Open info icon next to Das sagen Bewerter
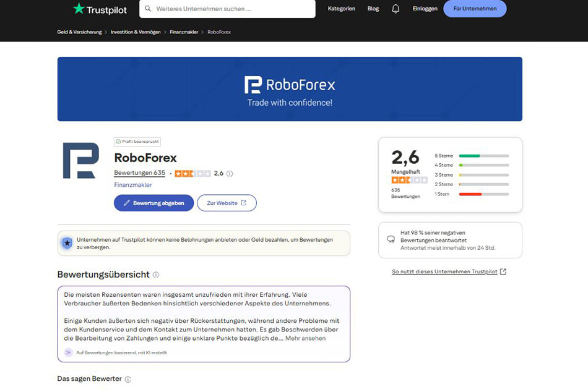Screen dimensions: 588x392 pyautogui.click(x=128, y=379)
